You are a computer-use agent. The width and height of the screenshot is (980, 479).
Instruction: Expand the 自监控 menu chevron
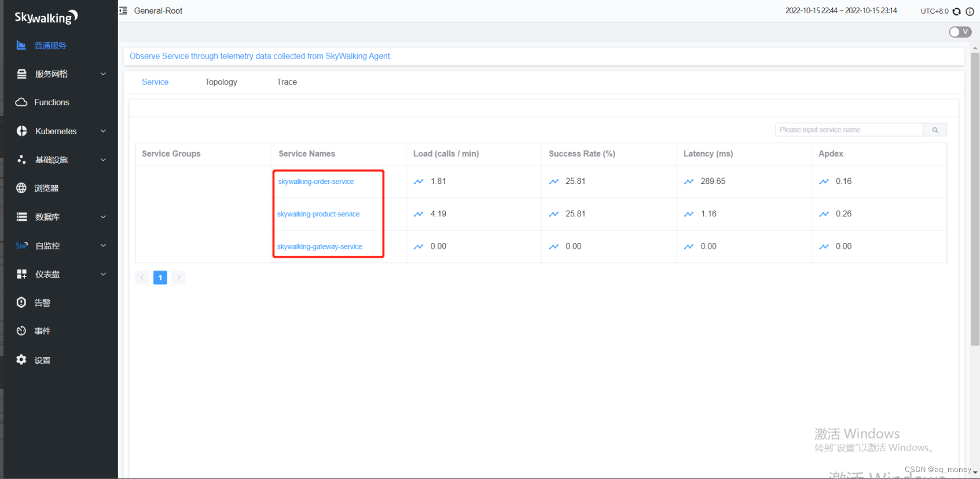[103, 245]
